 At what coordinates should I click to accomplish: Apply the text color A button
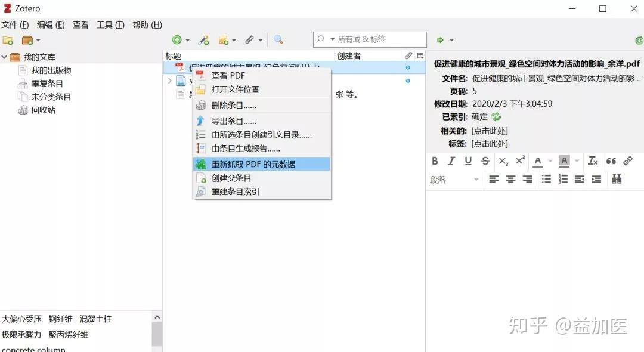point(538,161)
